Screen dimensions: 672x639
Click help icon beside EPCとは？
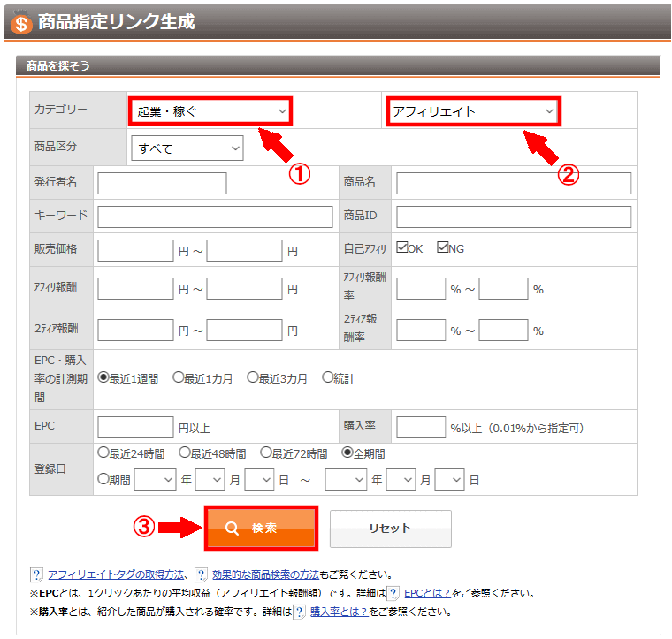pos(393,593)
